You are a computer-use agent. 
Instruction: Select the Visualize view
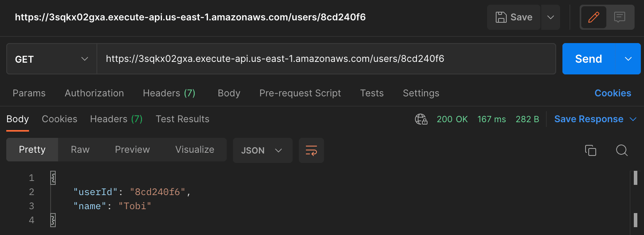click(195, 150)
